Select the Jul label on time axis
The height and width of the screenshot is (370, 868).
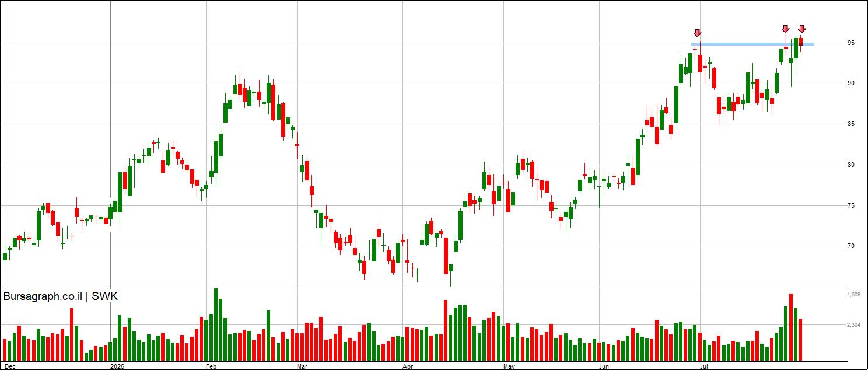[704, 366]
